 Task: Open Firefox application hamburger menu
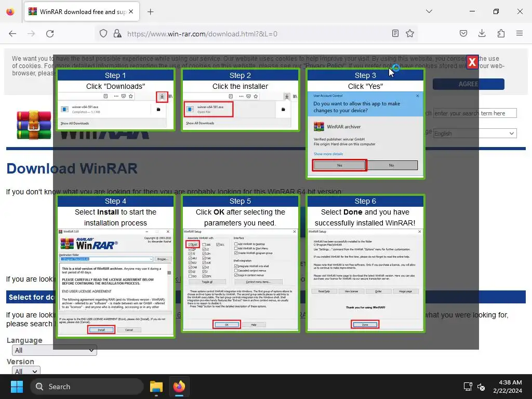pos(520,33)
